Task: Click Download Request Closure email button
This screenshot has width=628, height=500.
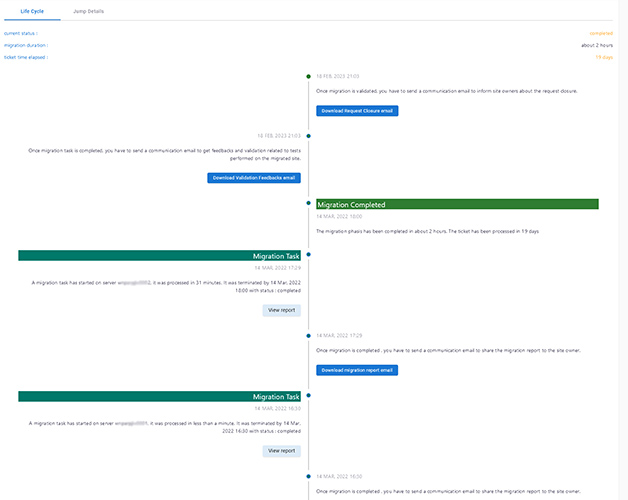Action: click(x=357, y=110)
